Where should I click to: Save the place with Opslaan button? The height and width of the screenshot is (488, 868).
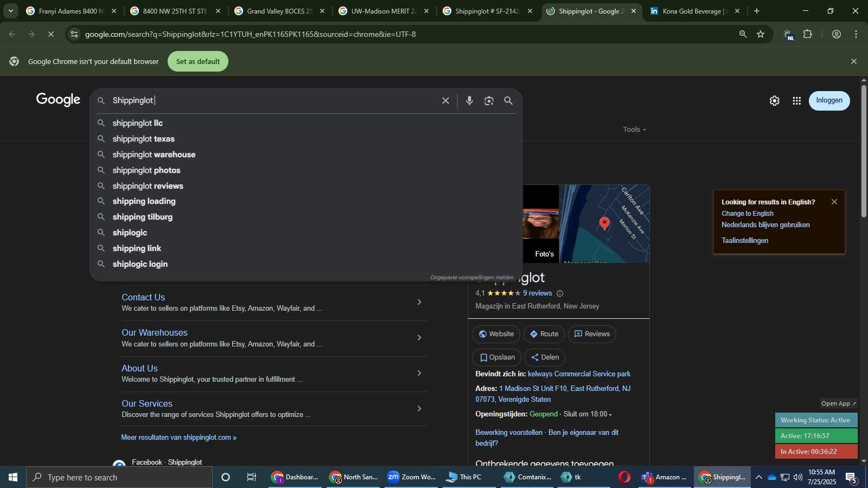(496, 357)
